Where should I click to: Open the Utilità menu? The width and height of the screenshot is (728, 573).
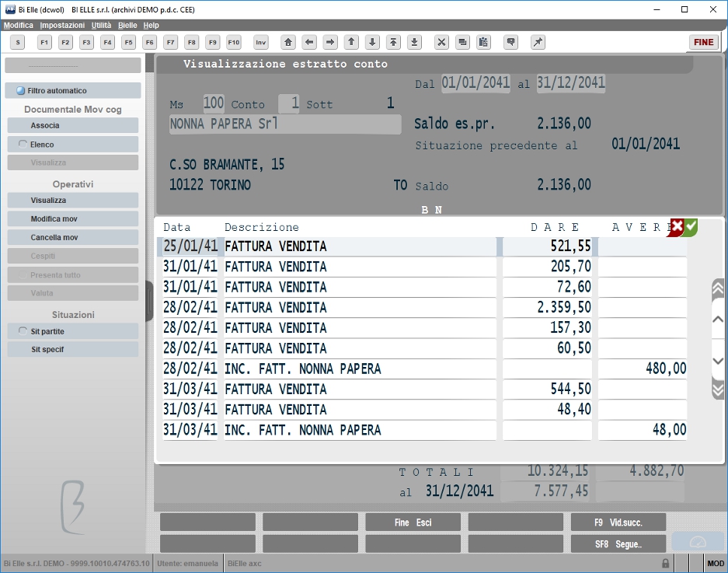(101, 25)
